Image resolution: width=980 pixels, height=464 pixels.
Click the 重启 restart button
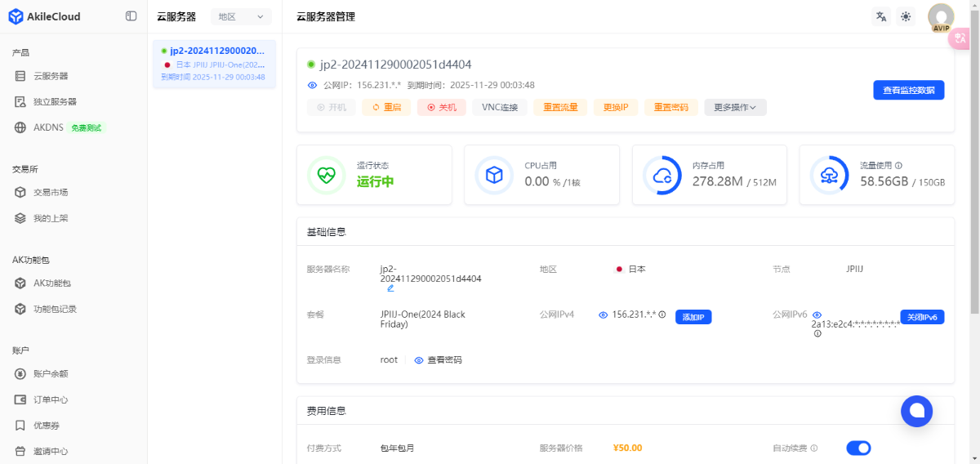386,107
